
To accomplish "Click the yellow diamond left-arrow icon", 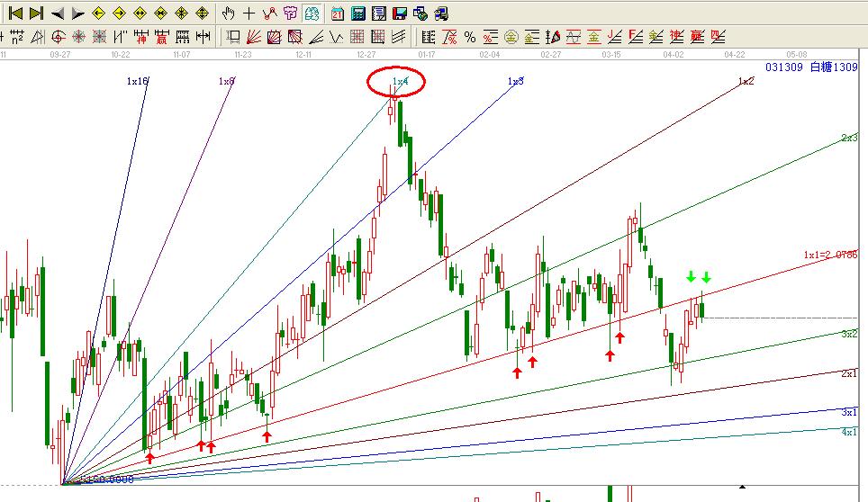I will [98, 13].
